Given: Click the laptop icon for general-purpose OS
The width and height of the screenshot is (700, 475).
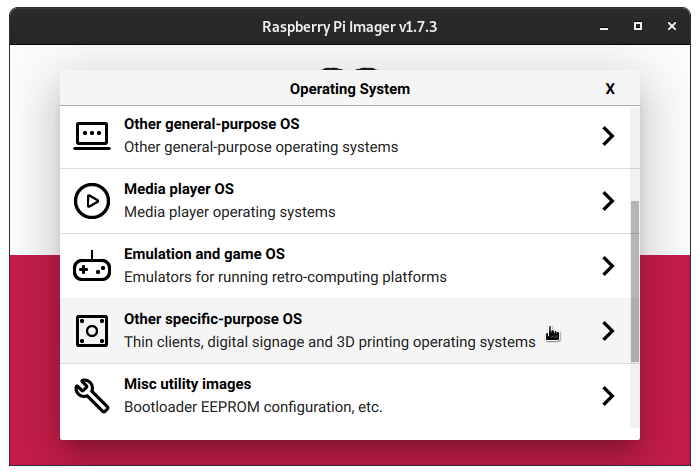Looking at the screenshot, I should (x=92, y=136).
